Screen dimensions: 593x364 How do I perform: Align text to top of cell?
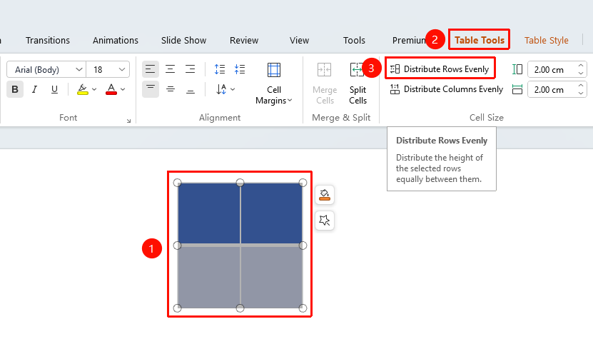click(150, 89)
